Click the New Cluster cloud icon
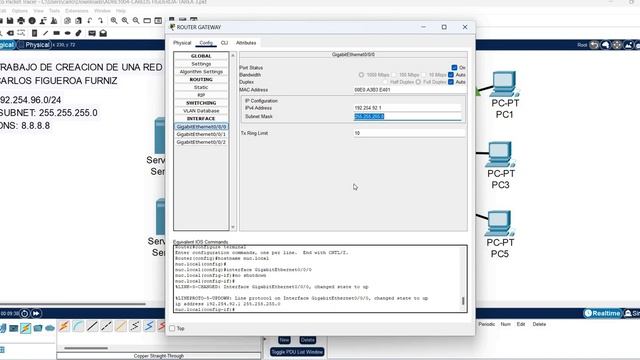640x360 pixels. tap(605, 45)
